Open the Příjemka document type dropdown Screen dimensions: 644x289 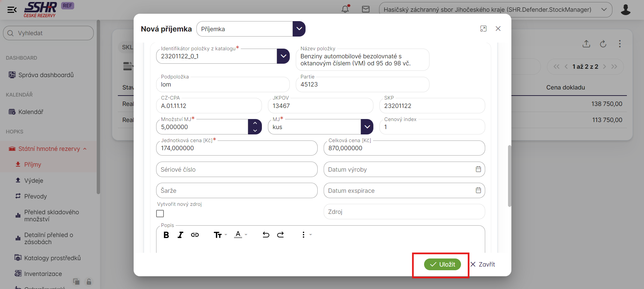click(299, 29)
